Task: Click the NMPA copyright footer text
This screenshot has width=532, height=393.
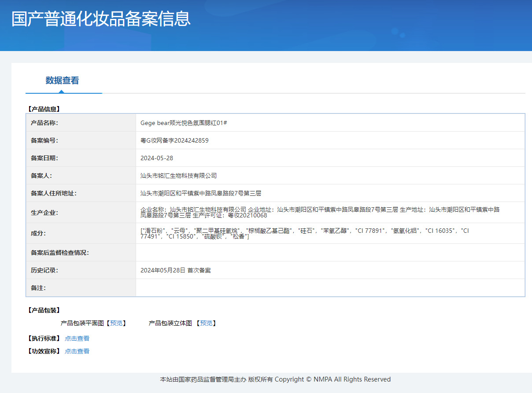Action: click(x=275, y=379)
